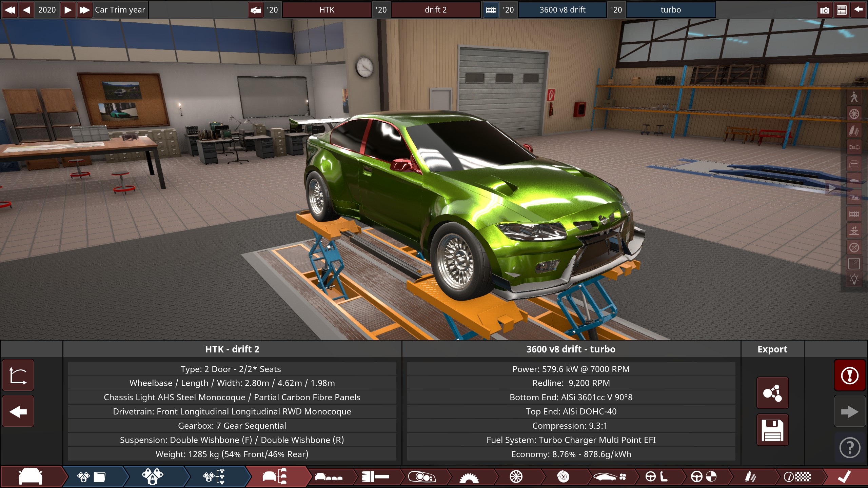This screenshot has width=868, height=488.
Task: Proceed with the grey right arrow button
Action: pyautogui.click(x=850, y=411)
